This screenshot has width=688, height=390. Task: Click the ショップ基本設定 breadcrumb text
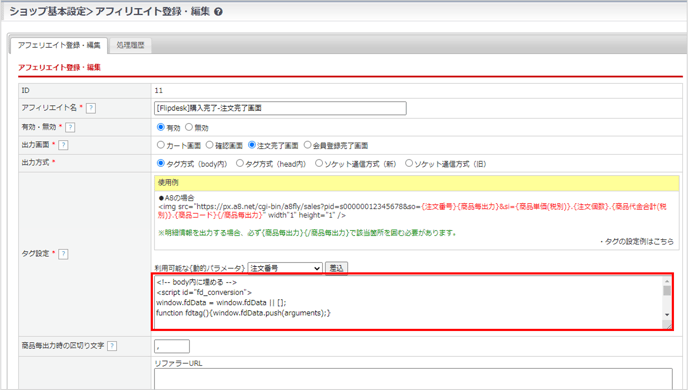click(x=47, y=12)
